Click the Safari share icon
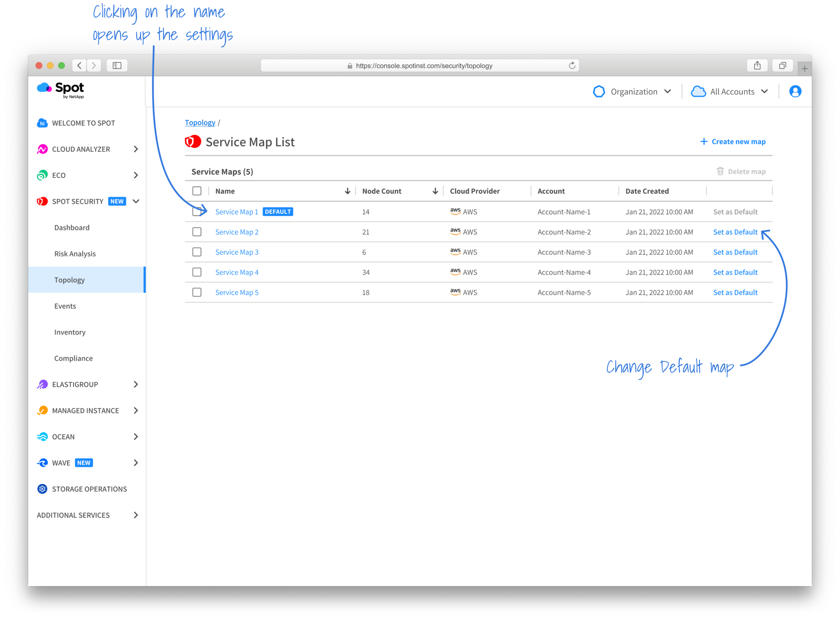 click(757, 66)
